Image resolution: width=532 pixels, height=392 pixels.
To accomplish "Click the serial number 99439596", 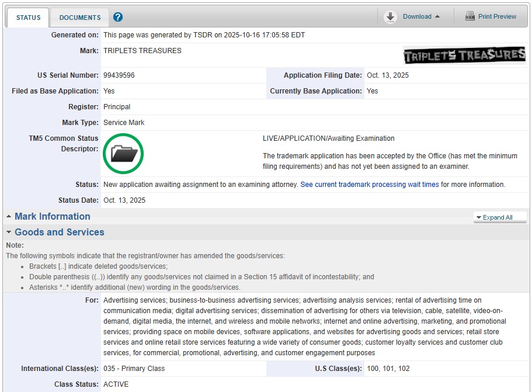I will tap(119, 75).
